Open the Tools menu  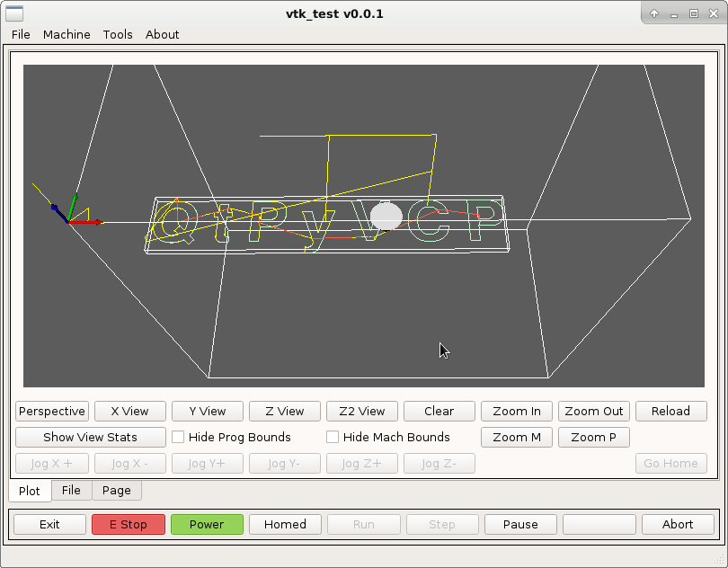[x=118, y=34]
